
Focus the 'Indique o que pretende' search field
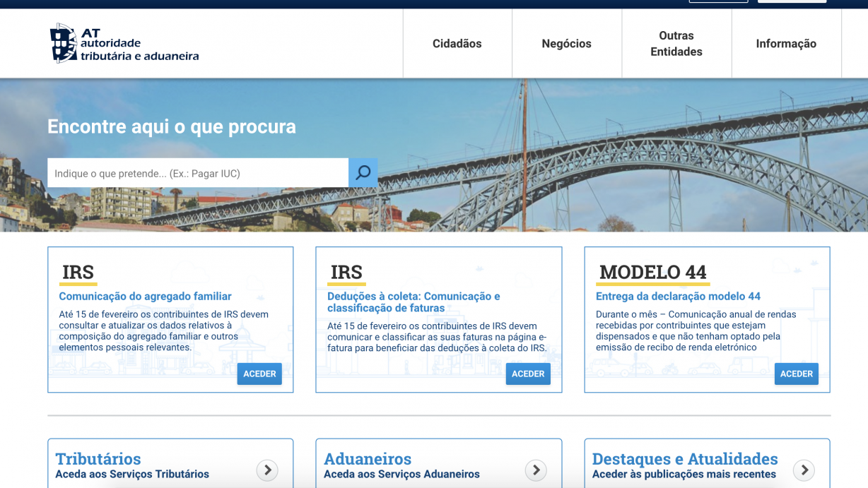(x=198, y=173)
